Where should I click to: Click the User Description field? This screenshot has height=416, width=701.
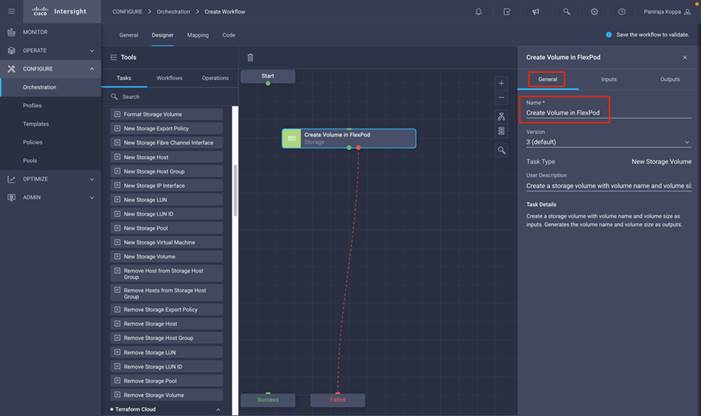pos(608,186)
